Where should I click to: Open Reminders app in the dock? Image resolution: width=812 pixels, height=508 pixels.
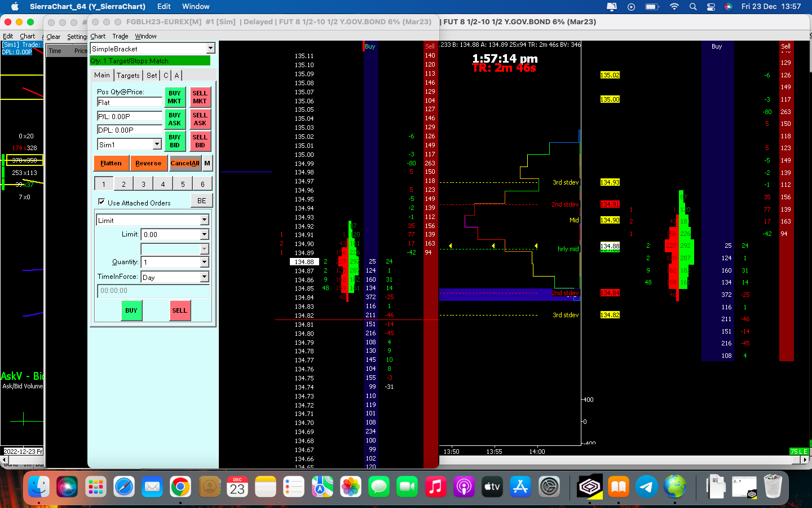click(294, 487)
